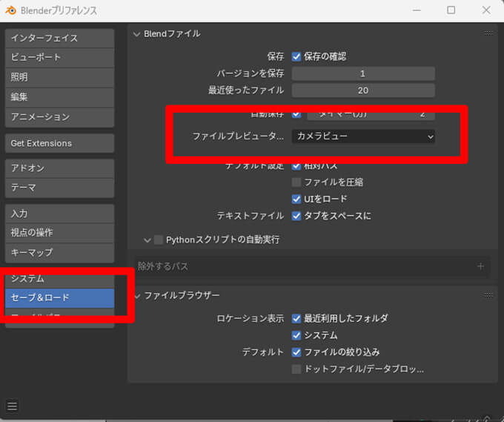Viewport: 504px width, 422px height.
Task: Click the Get Extensions button
Action: click(59, 143)
